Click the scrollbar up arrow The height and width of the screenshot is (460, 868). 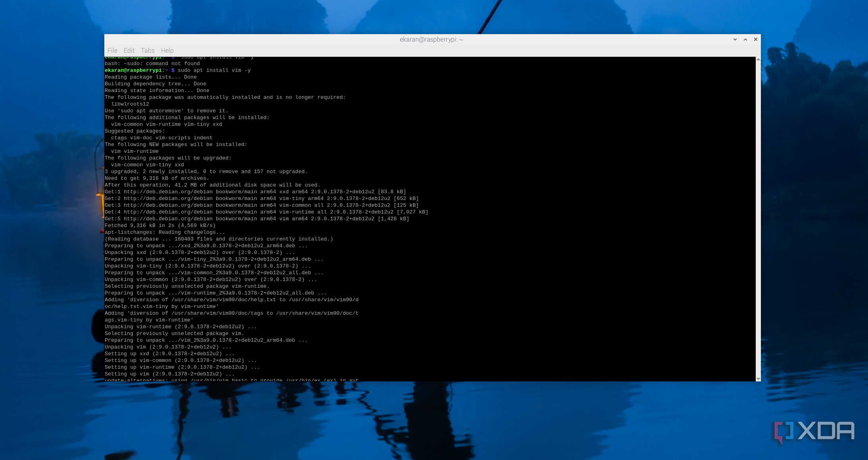point(758,60)
